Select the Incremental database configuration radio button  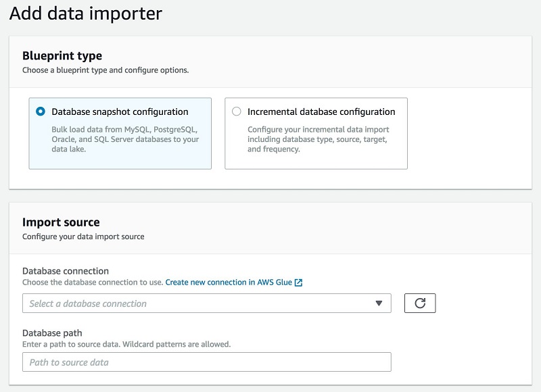click(236, 112)
